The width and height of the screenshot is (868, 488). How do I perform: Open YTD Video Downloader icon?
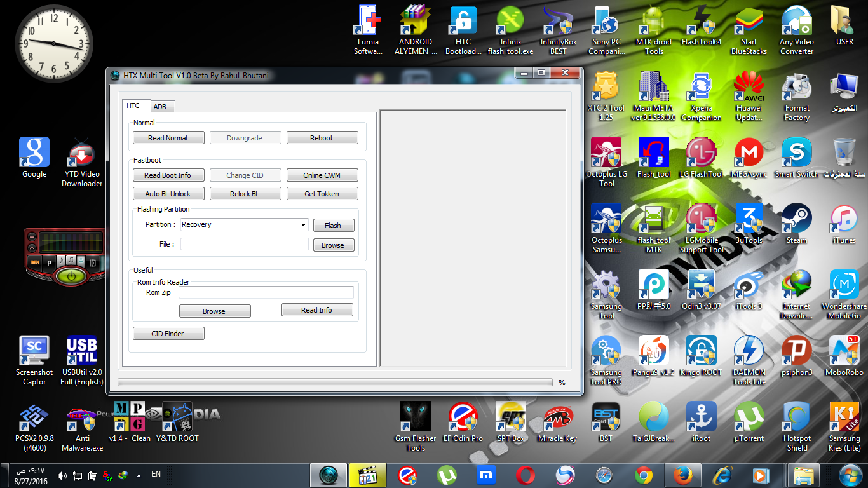point(82,162)
